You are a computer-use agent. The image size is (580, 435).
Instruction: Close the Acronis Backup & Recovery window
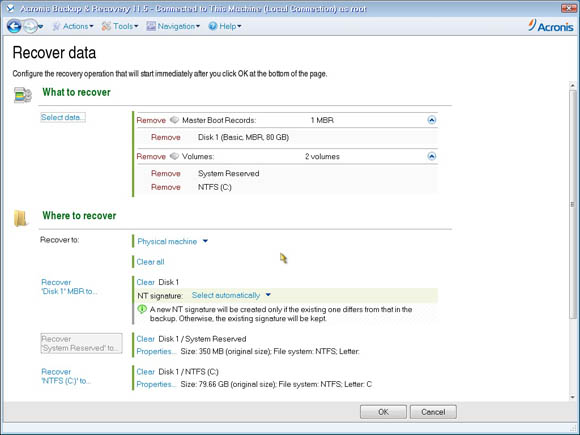coord(569,8)
